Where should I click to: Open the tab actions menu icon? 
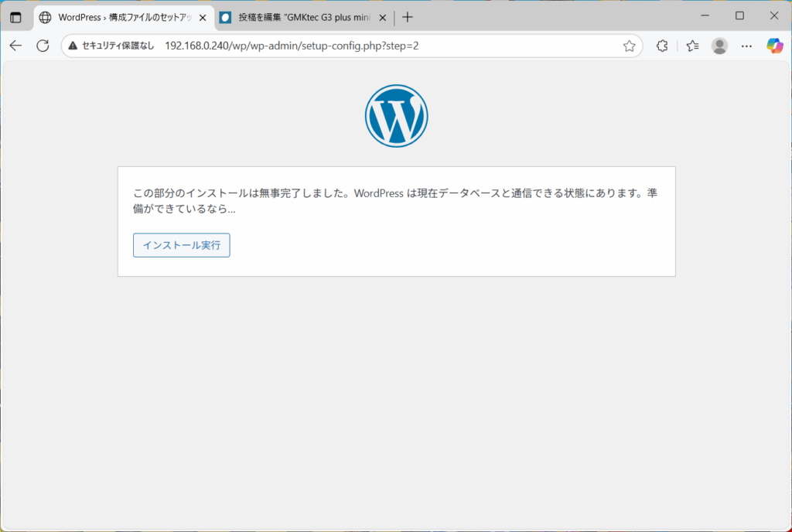[15, 17]
